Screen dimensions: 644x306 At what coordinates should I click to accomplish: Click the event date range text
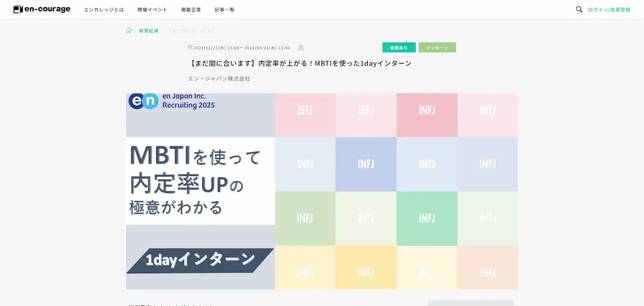point(242,48)
